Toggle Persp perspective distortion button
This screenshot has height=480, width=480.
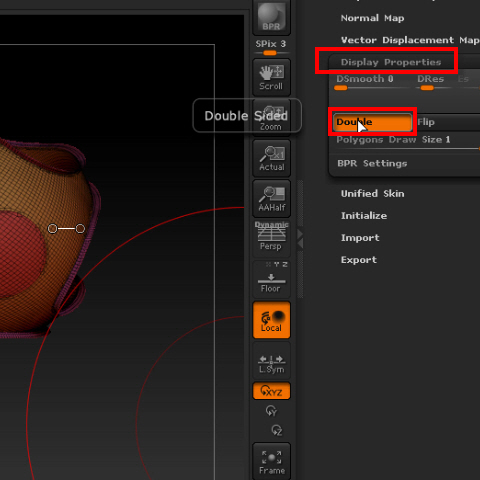point(271,239)
